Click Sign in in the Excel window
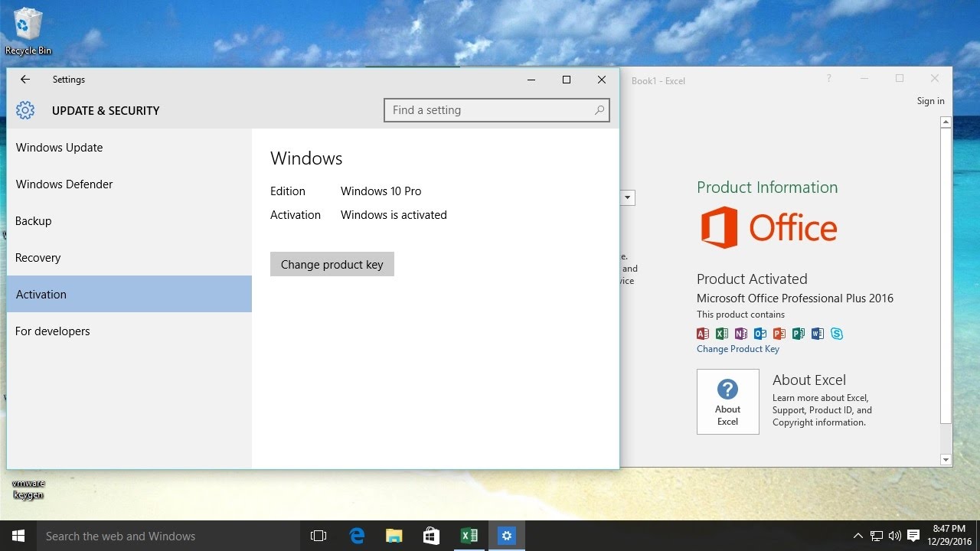 [931, 101]
